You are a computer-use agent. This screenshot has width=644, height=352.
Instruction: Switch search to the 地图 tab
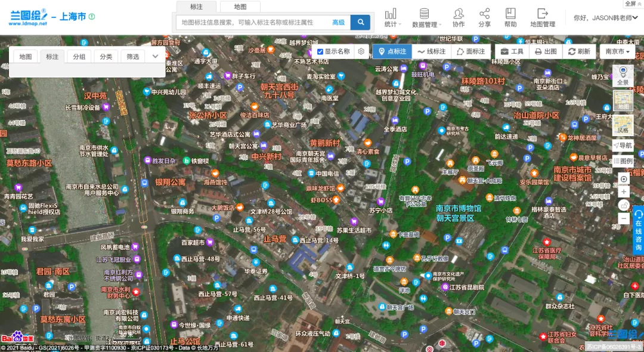pos(240,7)
